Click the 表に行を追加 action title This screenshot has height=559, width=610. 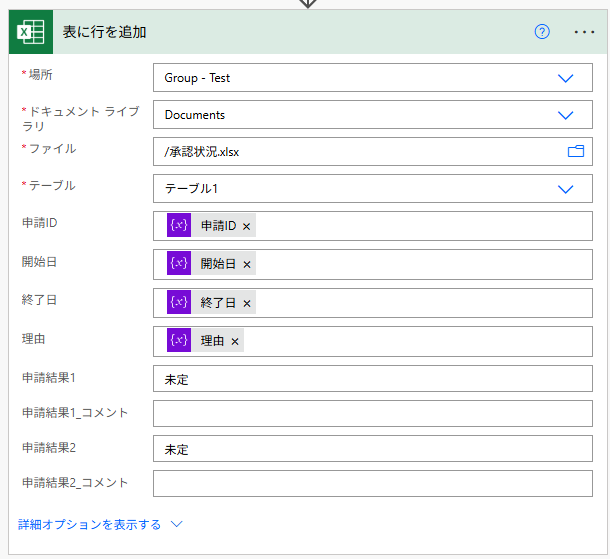point(105,32)
